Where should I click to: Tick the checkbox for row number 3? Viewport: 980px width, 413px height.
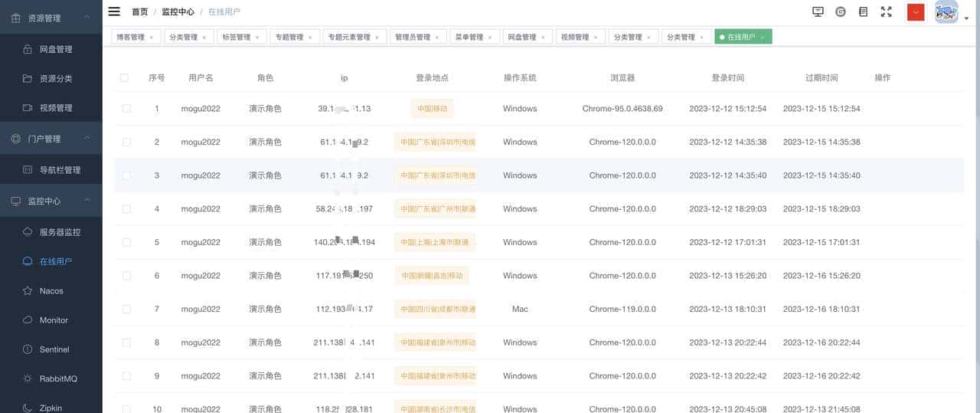tap(126, 175)
